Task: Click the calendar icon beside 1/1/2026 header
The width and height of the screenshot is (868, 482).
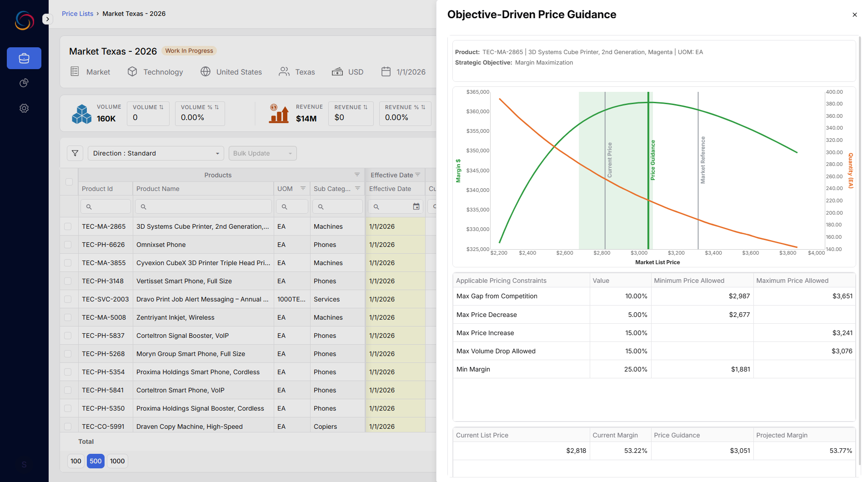Action: click(386, 72)
